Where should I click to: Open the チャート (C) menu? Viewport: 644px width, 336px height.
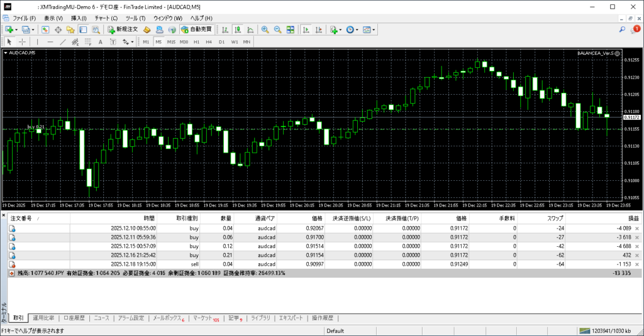pos(106,18)
